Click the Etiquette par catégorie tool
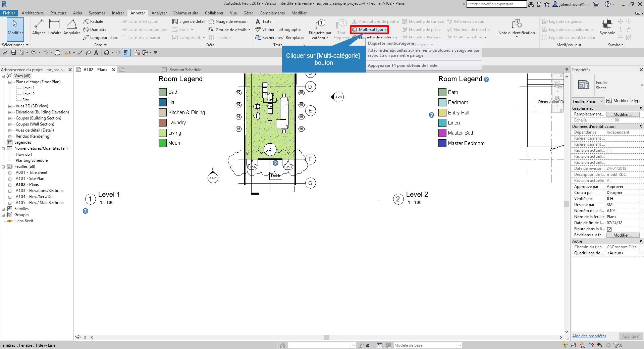 click(x=320, y=30)
